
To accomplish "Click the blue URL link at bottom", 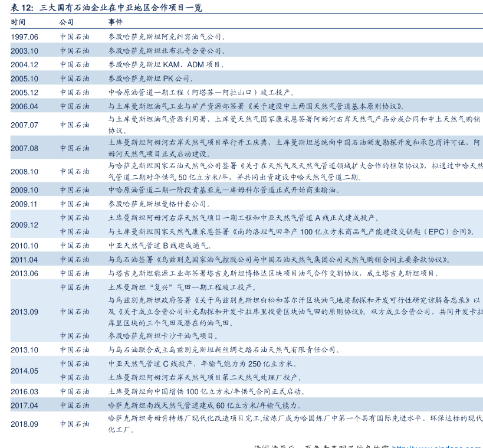I will (436, 446).
